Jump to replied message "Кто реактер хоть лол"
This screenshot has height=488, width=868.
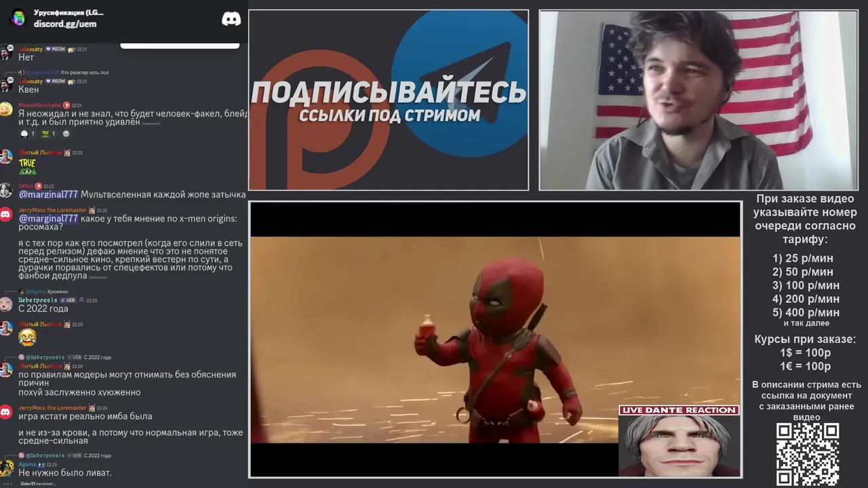pyautogui.click(x=85, y=73)
